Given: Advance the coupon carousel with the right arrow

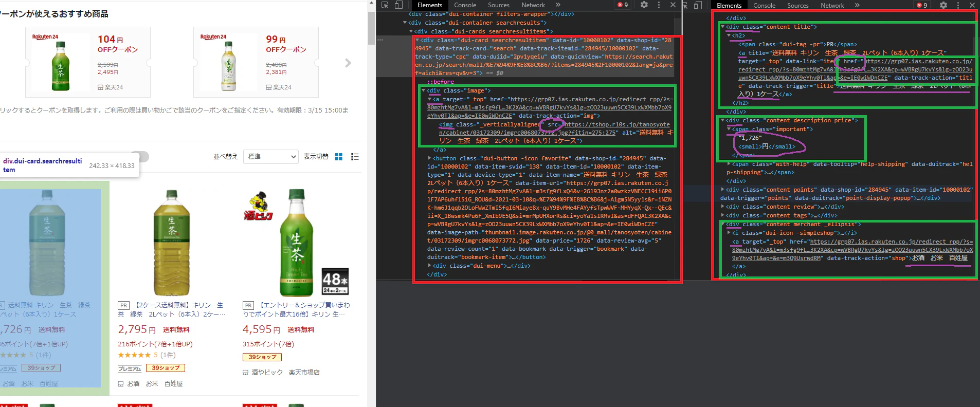Looking at the screenshot, I should pyautogui.click(x=348, y=63).
